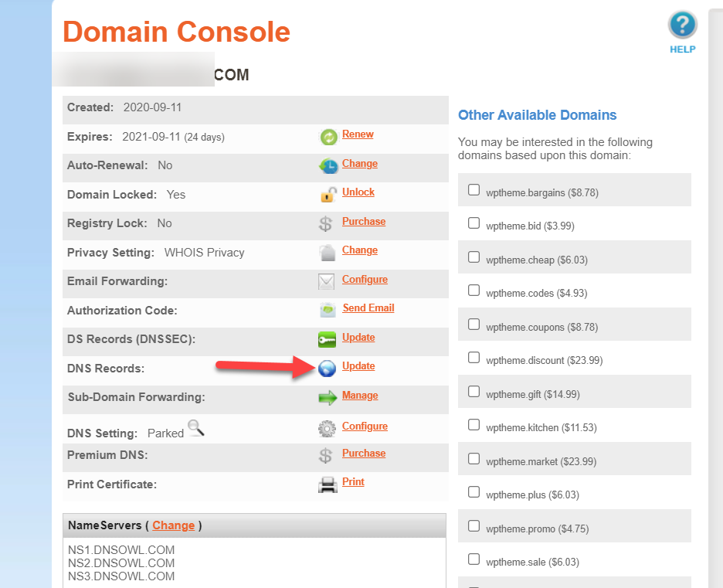Click the Premium DNS dollar icon
This screenshot has width=723, height=588.
(325, 456)
